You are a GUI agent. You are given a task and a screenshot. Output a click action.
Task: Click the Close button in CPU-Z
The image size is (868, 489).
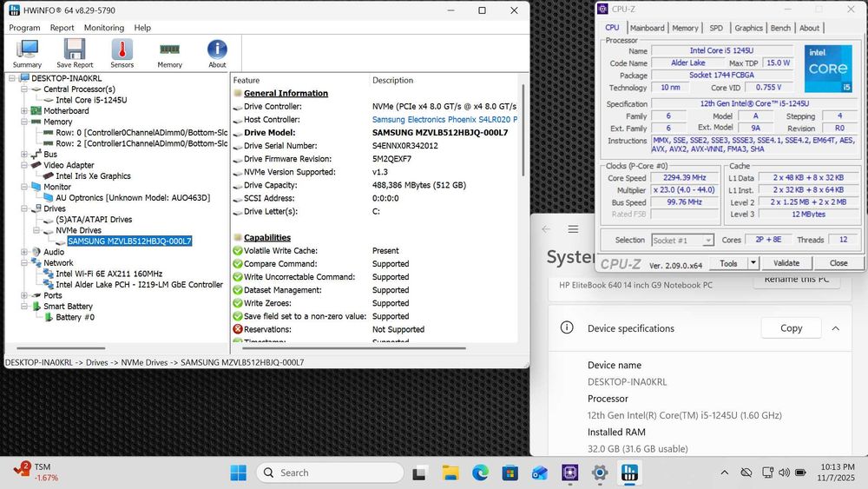tap(838, 263)
